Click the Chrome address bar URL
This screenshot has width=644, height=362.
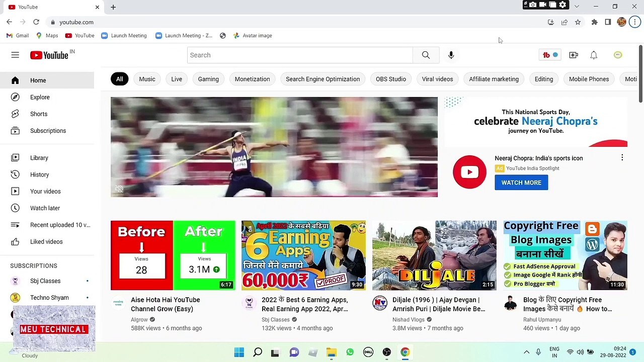coord(76,22)
